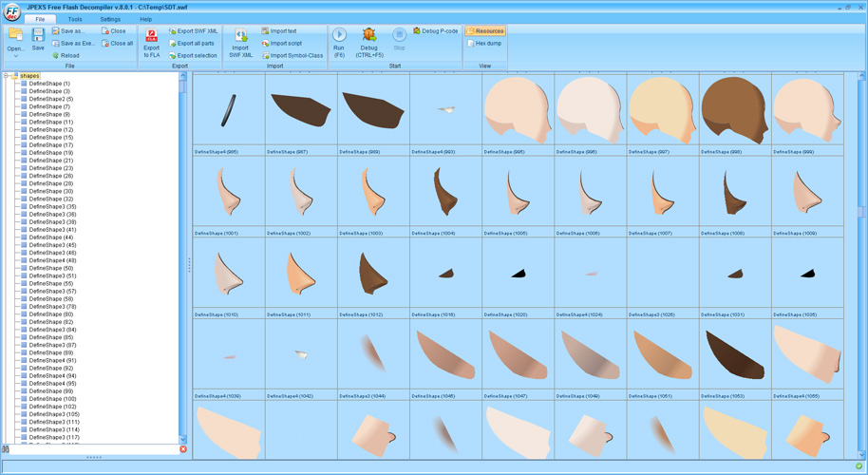
Task: Switch to the Settings ribbon tab
Action: (x=110, y=19)
